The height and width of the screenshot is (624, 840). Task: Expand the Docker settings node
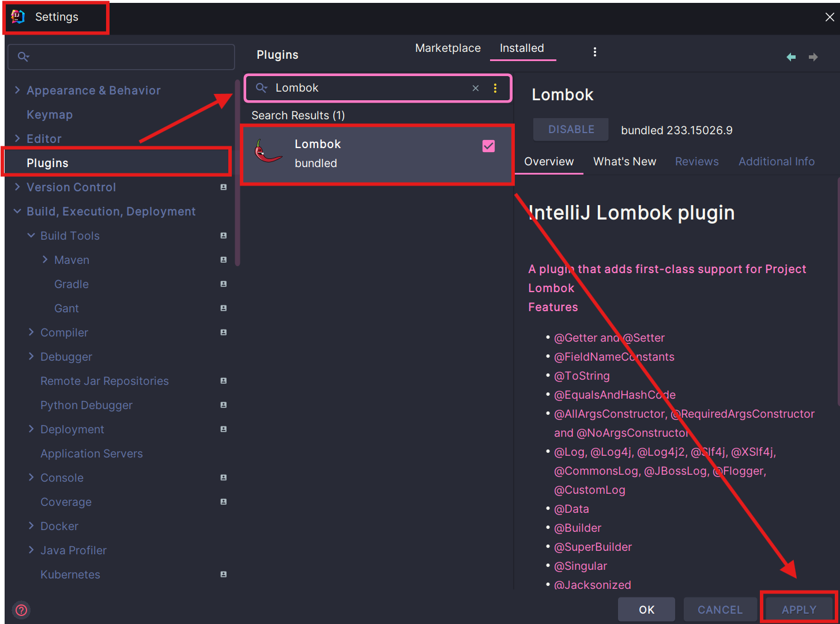tap(31, 526)
